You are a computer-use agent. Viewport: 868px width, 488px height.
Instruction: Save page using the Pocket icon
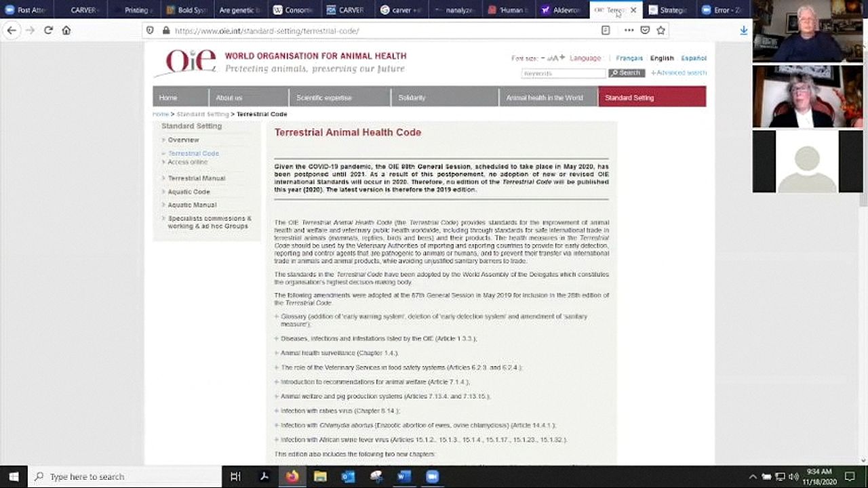coord(645,30)
